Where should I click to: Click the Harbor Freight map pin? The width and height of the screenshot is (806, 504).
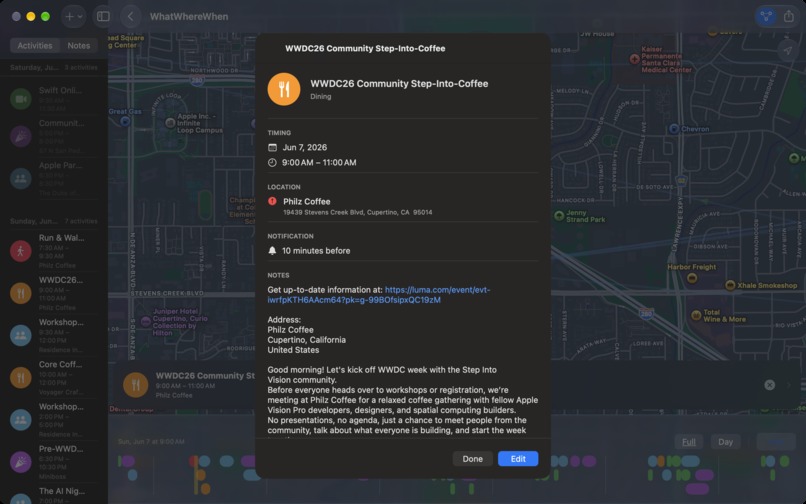pyautogui.click(x=692, y=278)
